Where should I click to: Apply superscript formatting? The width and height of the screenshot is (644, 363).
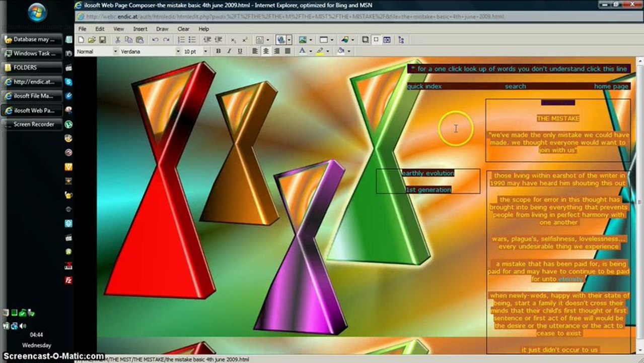(245, 40)
